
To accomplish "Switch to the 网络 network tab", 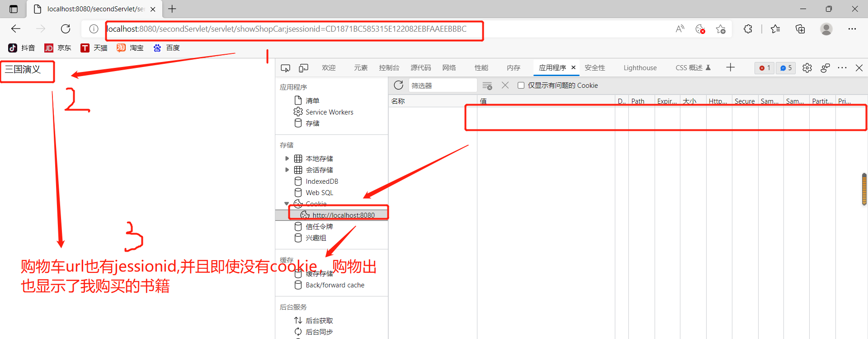I will [x=449, y=68].
